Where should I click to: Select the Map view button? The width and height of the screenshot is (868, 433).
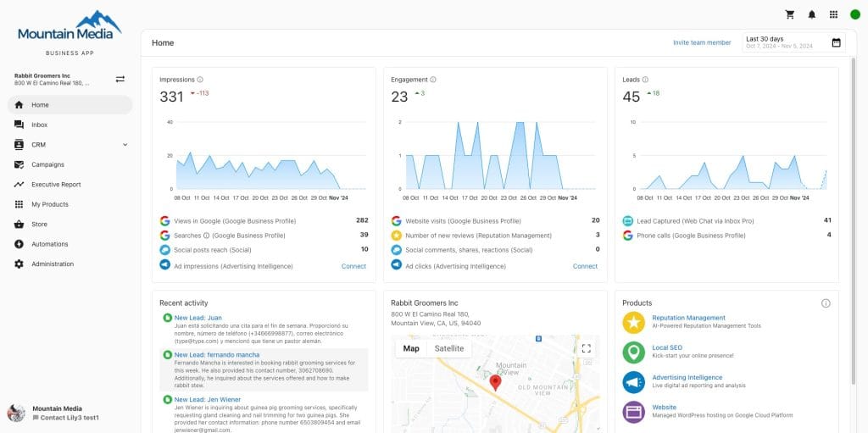pyautogui.click(x=411, y=348)
